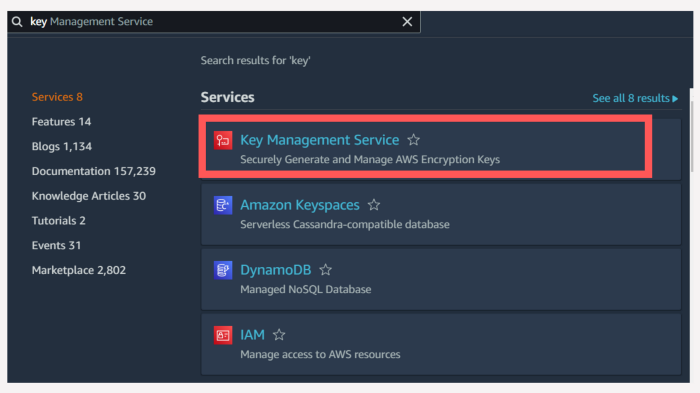Favorite Key Management Service with star
The height and width of the screenshot is (393, 700).
pos(413,140)
